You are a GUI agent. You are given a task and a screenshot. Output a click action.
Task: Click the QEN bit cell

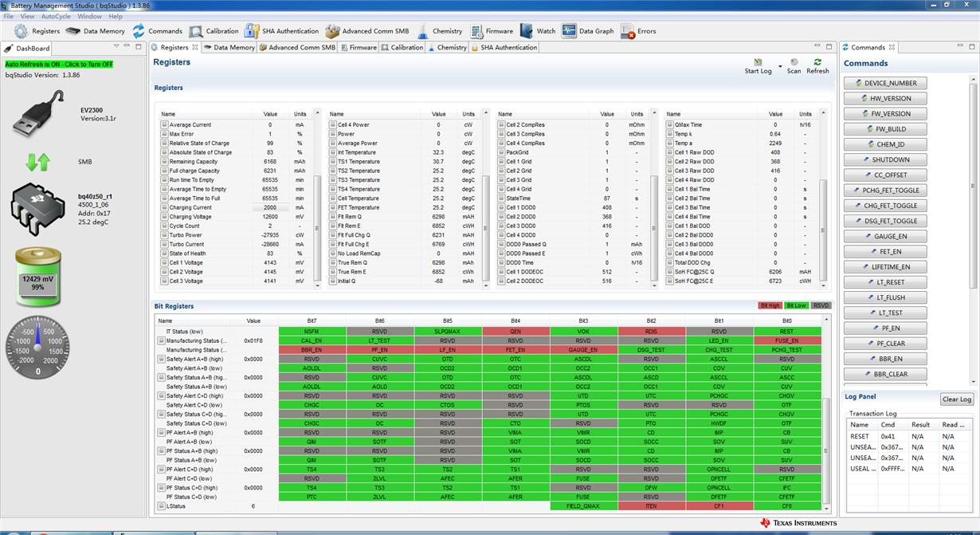point(515,331)
